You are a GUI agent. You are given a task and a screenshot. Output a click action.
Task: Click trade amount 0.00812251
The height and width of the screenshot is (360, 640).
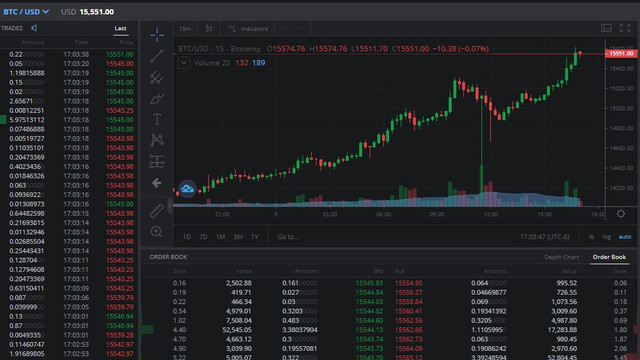(27, 111)
